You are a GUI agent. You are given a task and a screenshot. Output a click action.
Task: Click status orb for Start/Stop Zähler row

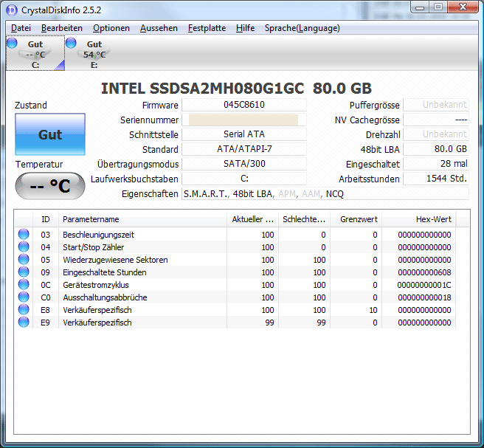(x=24, y=247)
